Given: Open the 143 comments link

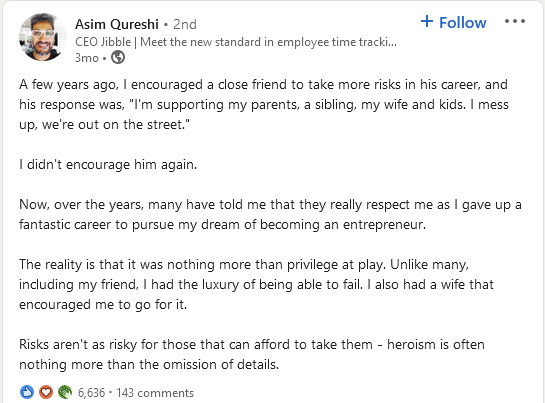Looking at the screenshot, I should click(155, 393).
